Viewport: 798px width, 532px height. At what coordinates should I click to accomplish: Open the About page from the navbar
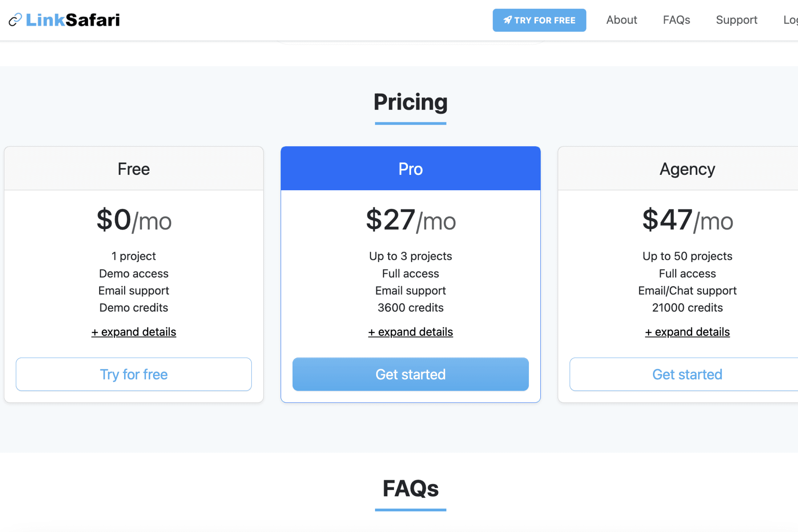621,20
